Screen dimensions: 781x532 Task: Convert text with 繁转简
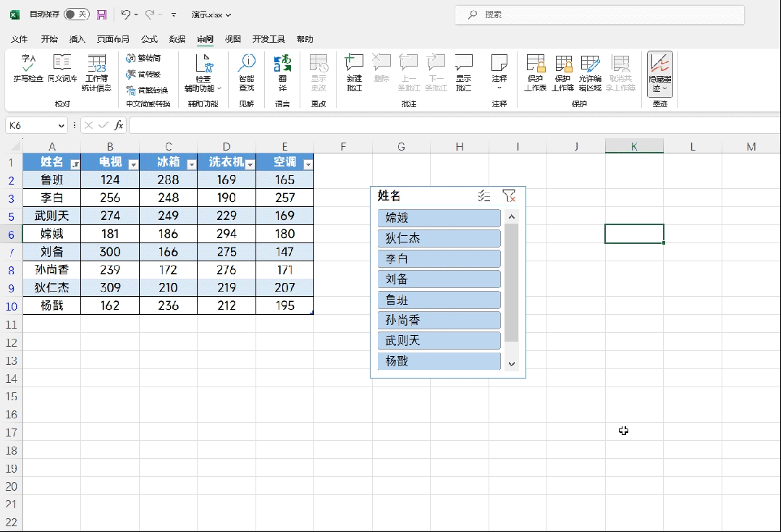(143, 59)
